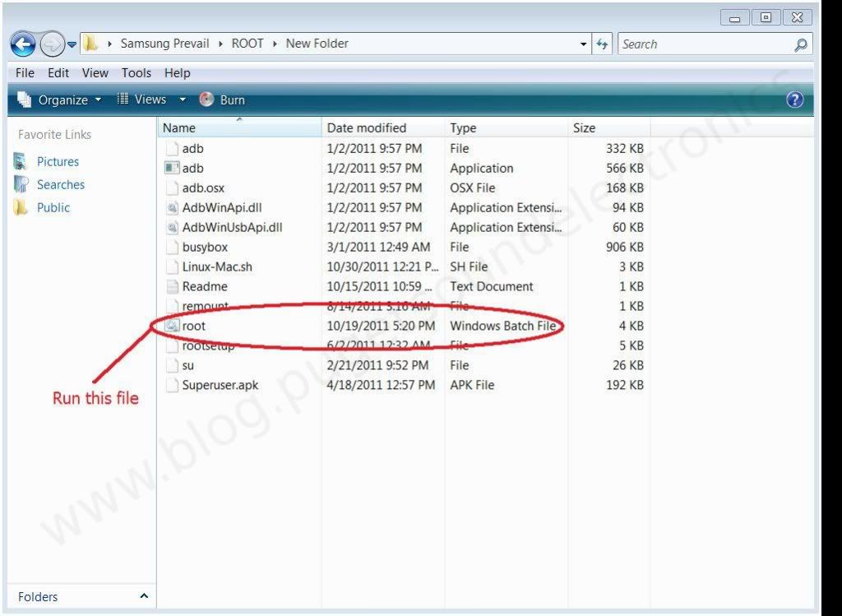This screenshot has width=842, height=616.
Task: Sort by the Size column header
Action: click(609, 127)
